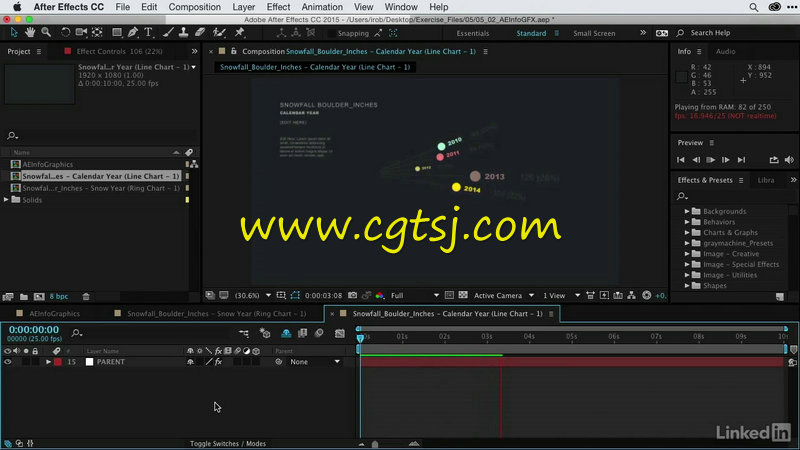The image size is (800, 450).
Task: Open the 1 View layout dropdown
Action: pyautogui.click(x=561, y=295)
